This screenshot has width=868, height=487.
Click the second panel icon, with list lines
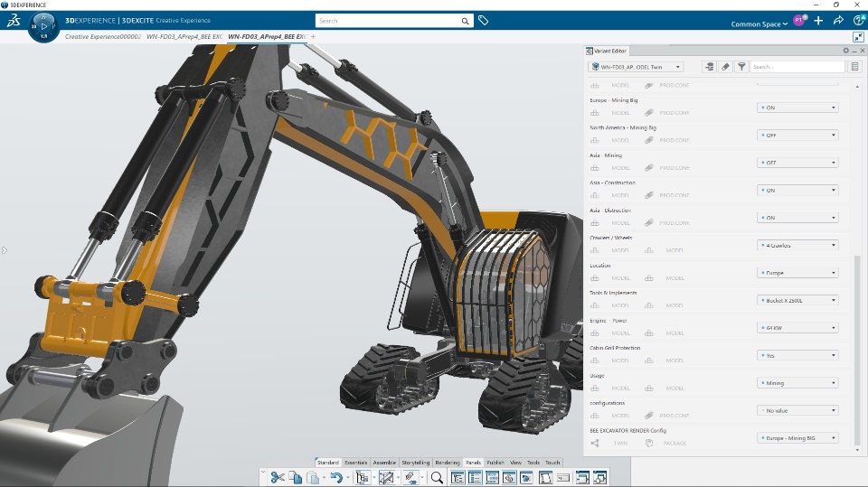(x=475, y=478)
